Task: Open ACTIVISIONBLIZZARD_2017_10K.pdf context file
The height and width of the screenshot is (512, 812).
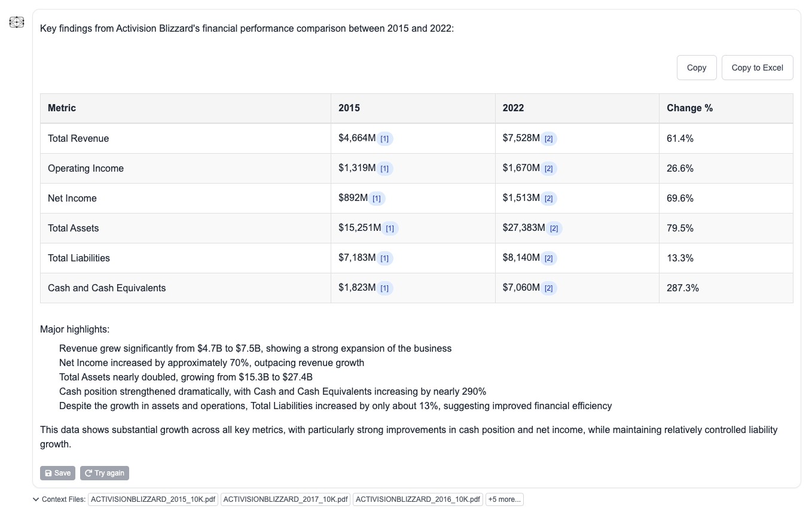Action: (x=286, y=499)
